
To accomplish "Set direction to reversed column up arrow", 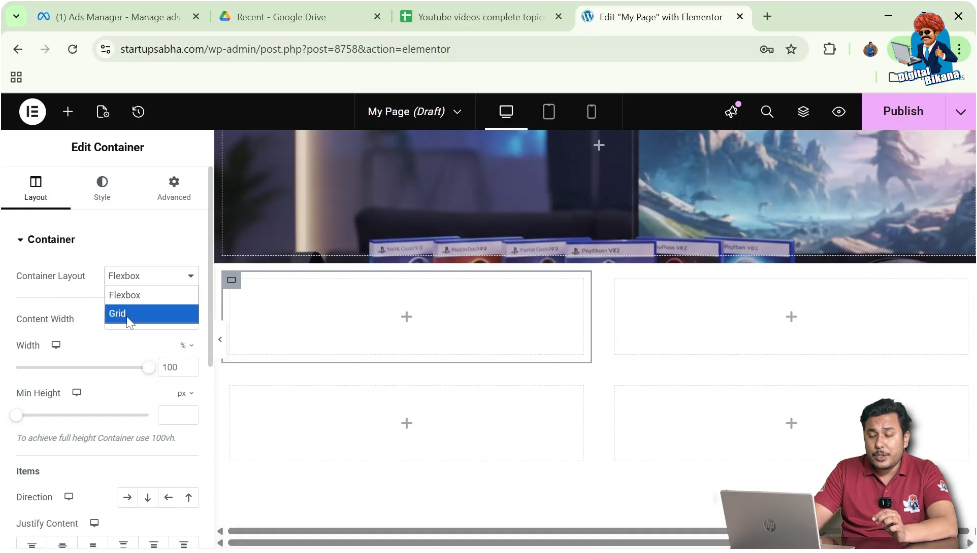I will tap(188, 498).
